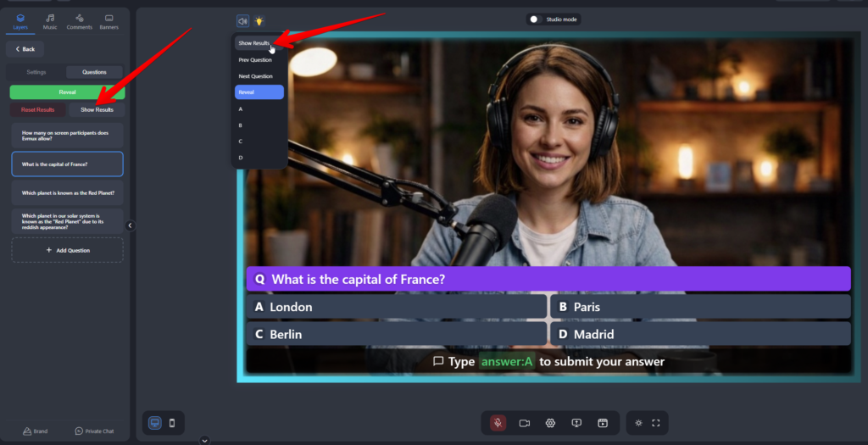Image resolution: width=868 pixels, height=445 pixels.
Task: Open settings gear in bottom toolbar
Action: pos(550,423)
